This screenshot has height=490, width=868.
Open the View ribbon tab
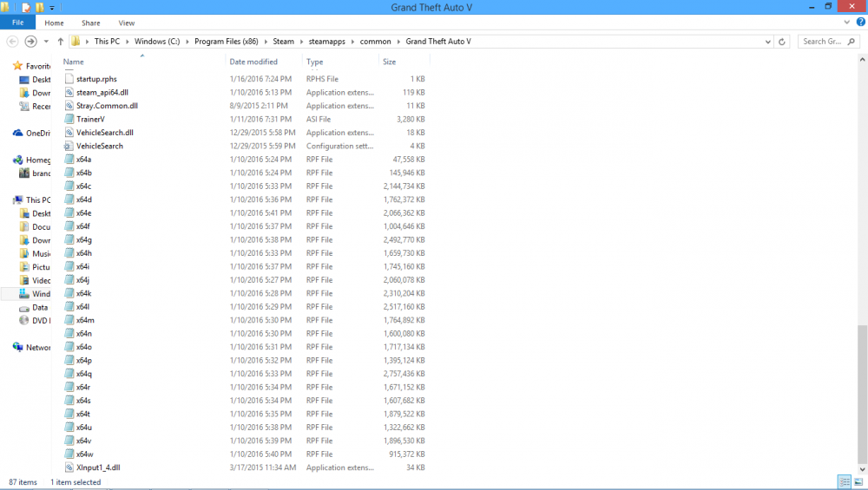point(126,23)
